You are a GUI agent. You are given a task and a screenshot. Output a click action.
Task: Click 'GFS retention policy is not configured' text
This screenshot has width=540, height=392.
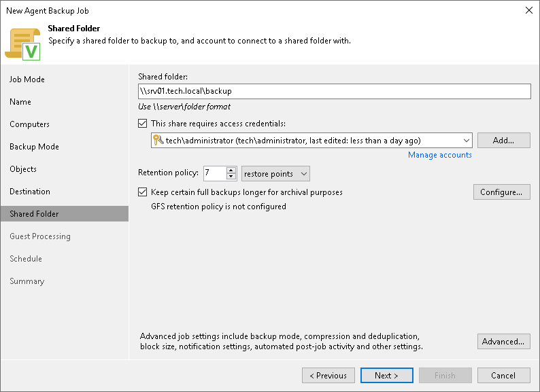(219, 207)
